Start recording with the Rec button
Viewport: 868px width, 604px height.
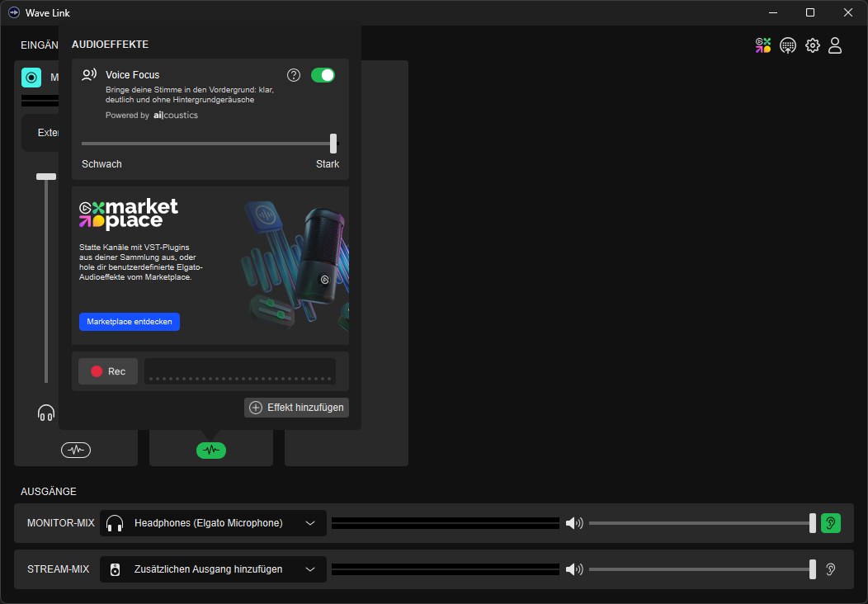[108, 371]
